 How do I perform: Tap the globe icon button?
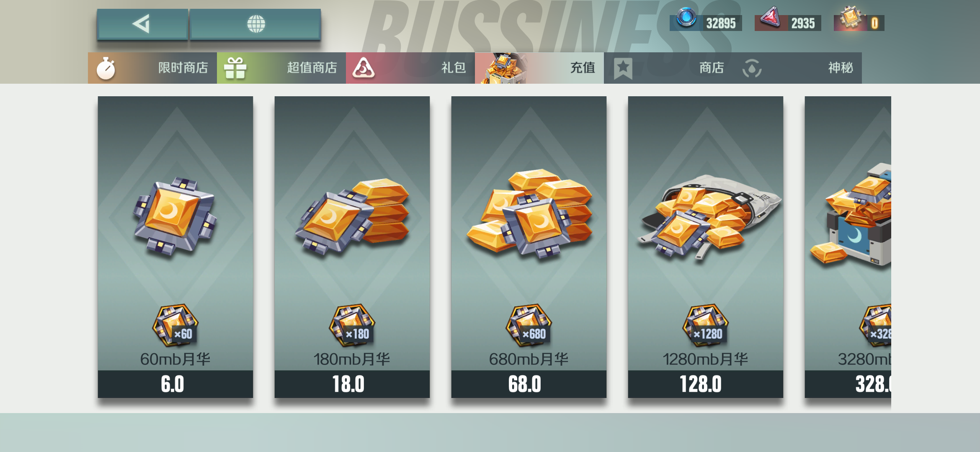pyautogui.click(x=255, y=24)
